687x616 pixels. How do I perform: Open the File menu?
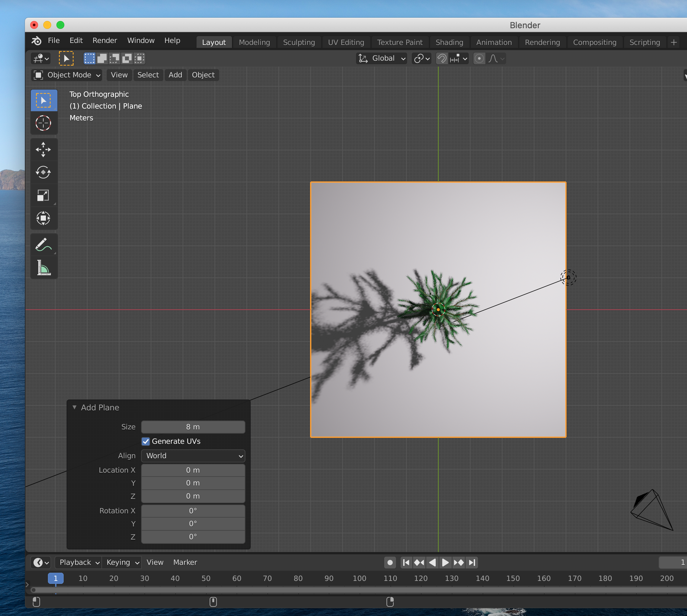pyautogui.click(x=54, y=41)
